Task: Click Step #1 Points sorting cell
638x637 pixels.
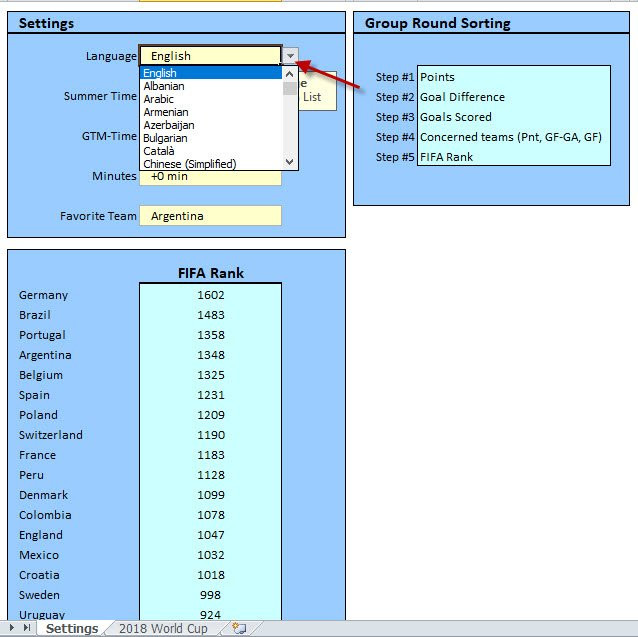Action: 513,77
